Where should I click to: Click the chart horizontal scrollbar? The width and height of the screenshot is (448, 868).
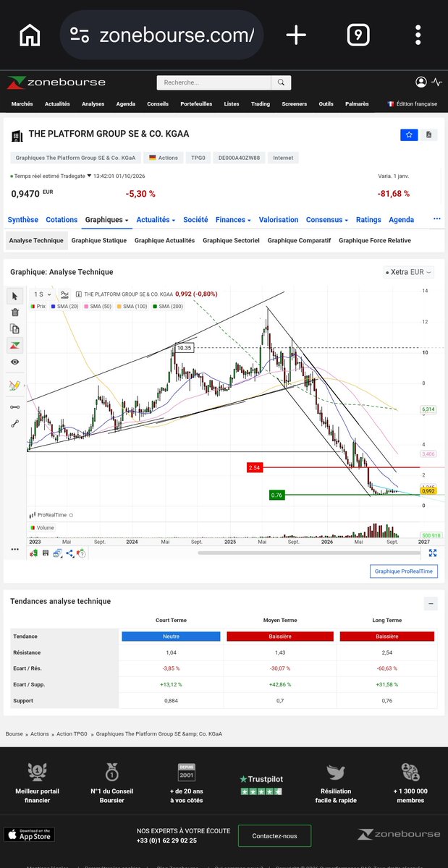pos(310,553)
